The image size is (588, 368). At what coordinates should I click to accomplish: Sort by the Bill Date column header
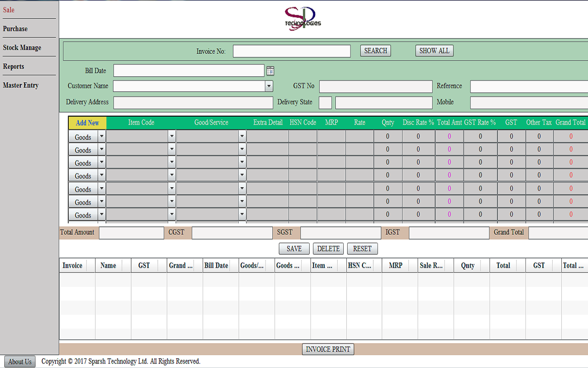coord(216,265)
